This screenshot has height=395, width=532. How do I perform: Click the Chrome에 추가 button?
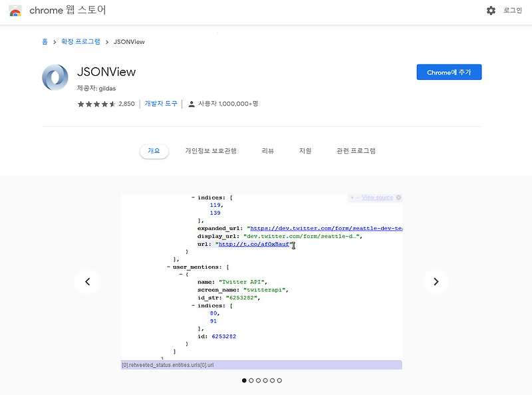449,72
